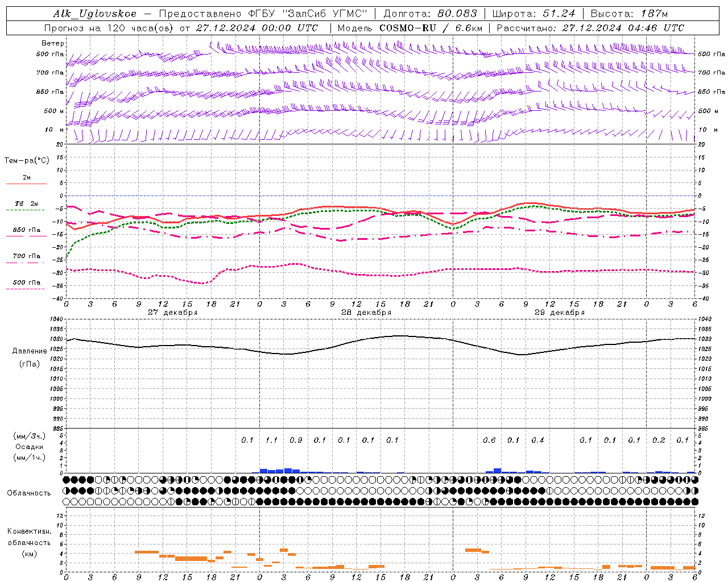Screen dimensions: 728x582
Task: Click the 'Тем-ра(°C)' temperature panel label
Action: (27, 161)
